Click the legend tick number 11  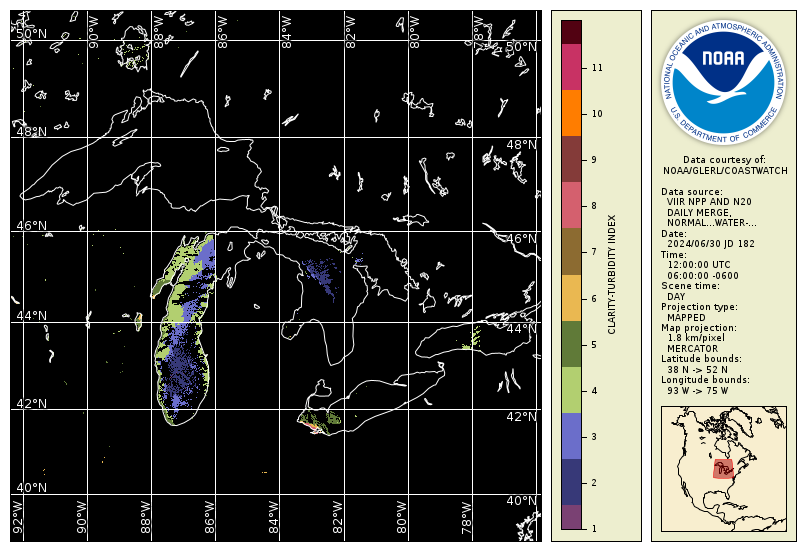coord(597,68)
